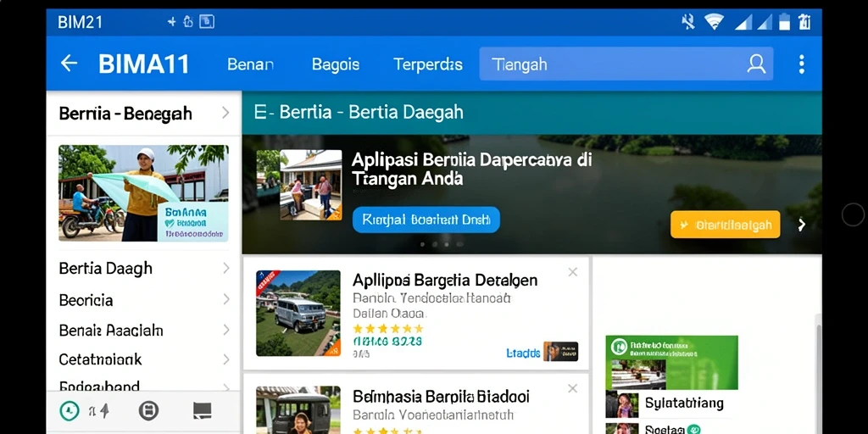Click the device home circle button

[x=853, y=214]
